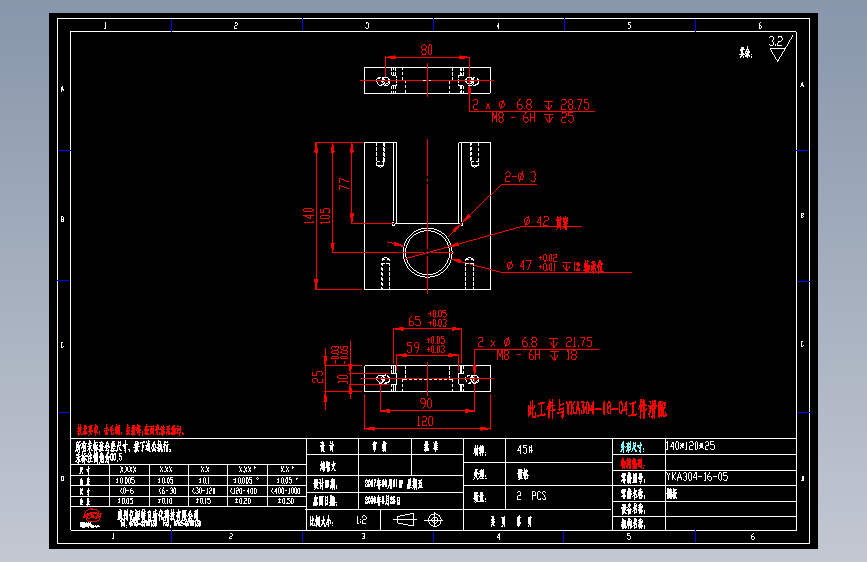
Task: Click the material value '45#'
Action: pos(525,450)
